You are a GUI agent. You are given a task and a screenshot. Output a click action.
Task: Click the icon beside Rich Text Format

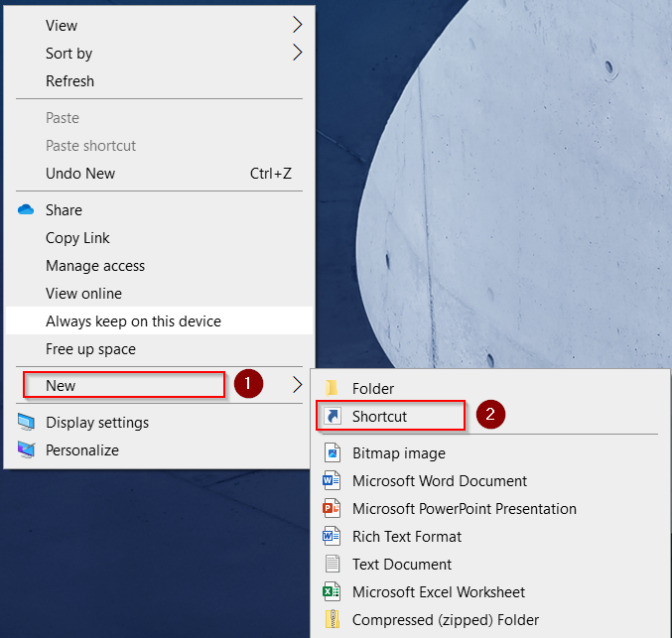(x=332, y=536)
